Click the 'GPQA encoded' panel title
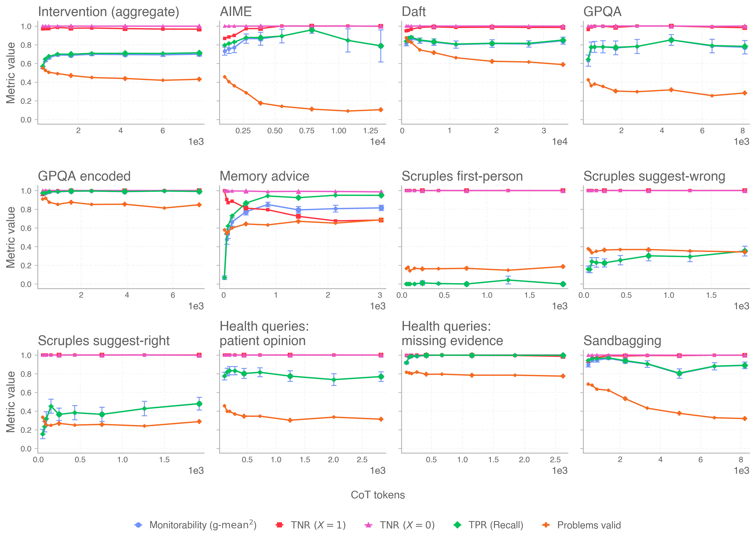 tap(84, 176)
